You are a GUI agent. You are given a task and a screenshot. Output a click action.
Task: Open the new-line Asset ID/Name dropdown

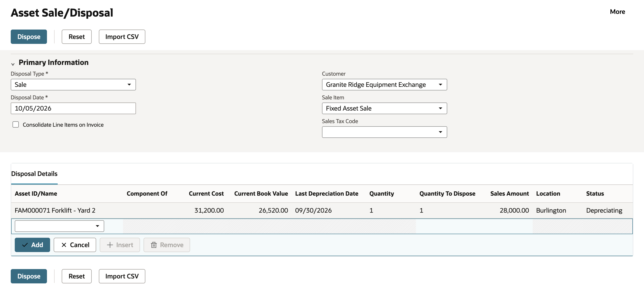59,226
